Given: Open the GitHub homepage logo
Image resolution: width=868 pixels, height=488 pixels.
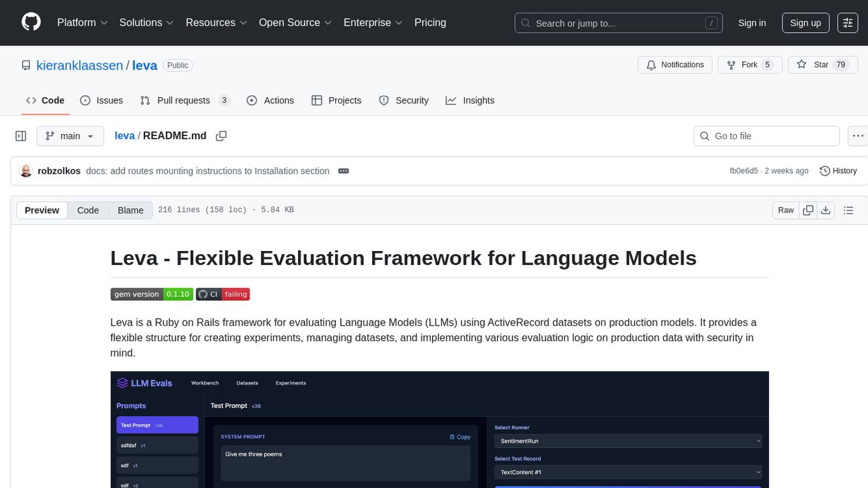Looking at the screenshot, I should pos(31,22).
